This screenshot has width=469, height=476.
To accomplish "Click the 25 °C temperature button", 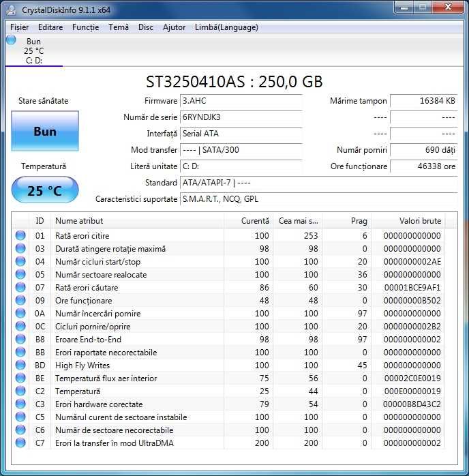I will click(x=45, y=190).
